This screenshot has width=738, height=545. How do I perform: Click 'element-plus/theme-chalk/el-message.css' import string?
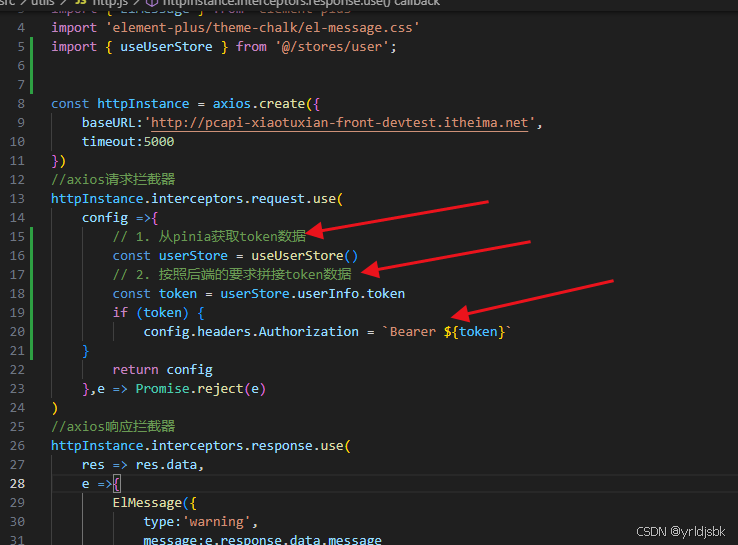coord(263,28)
